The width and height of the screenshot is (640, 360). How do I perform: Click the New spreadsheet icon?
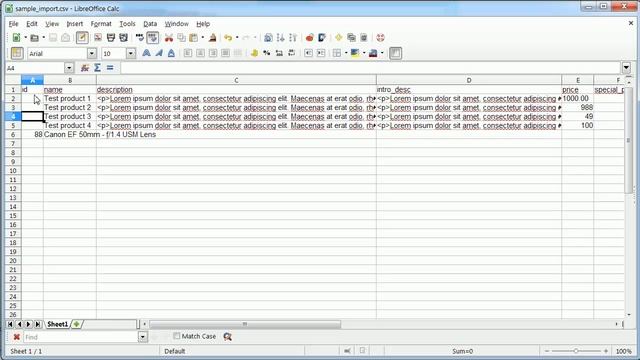pos(16,38)
